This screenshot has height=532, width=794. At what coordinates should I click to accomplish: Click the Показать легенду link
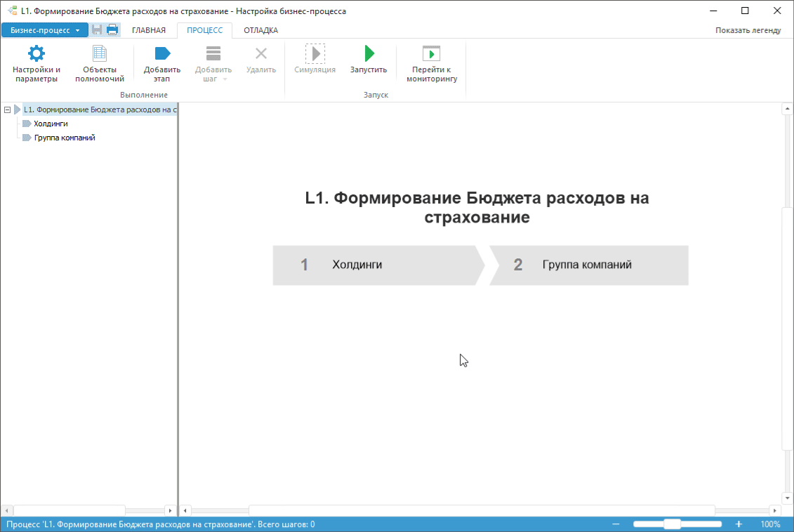(x=748, y=30)
